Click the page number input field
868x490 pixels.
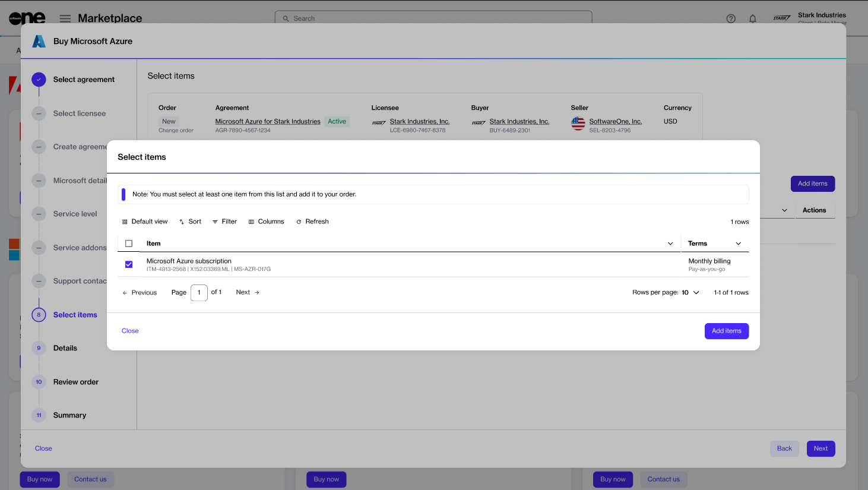tap(199, 293)
